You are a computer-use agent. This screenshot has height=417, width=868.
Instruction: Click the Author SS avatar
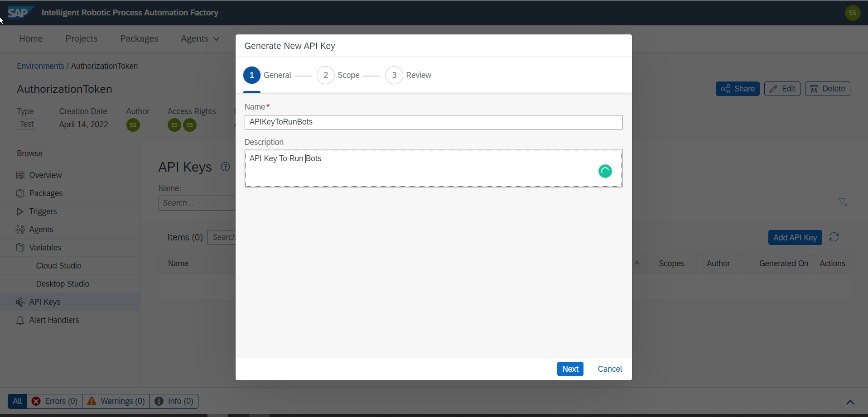point(133,125)
